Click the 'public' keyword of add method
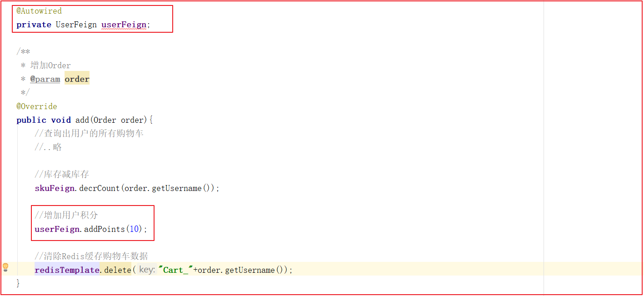644x296 pixels. (31, 120)
